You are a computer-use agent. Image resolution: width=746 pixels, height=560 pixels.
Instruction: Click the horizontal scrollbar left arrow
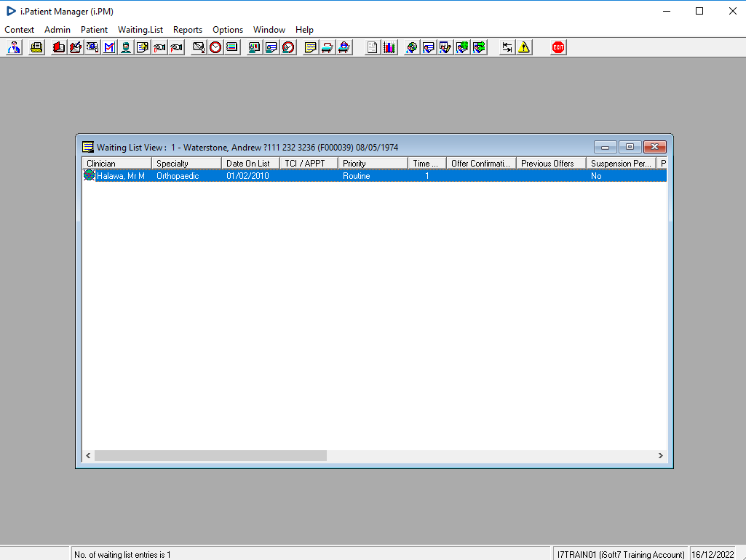[88, 455]
